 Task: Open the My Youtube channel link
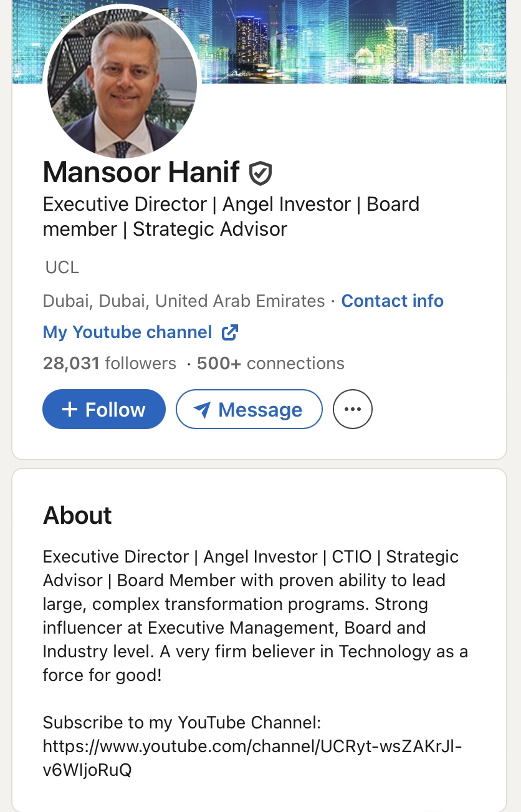click(x=128, y=332)
